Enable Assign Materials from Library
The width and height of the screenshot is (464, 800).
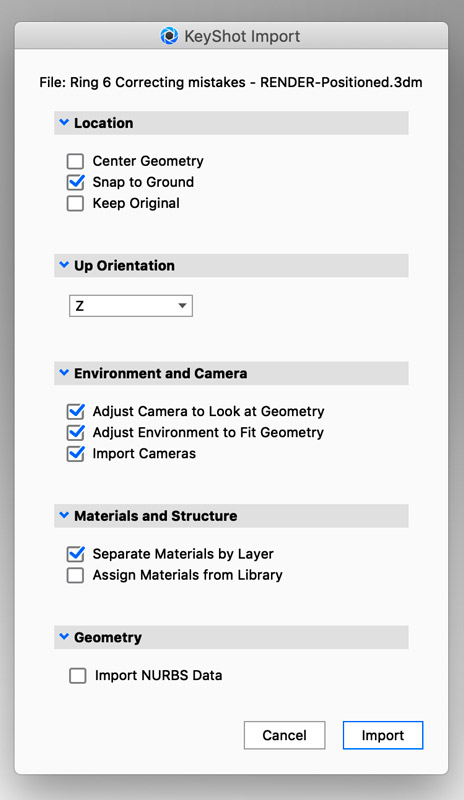[76, 576]
